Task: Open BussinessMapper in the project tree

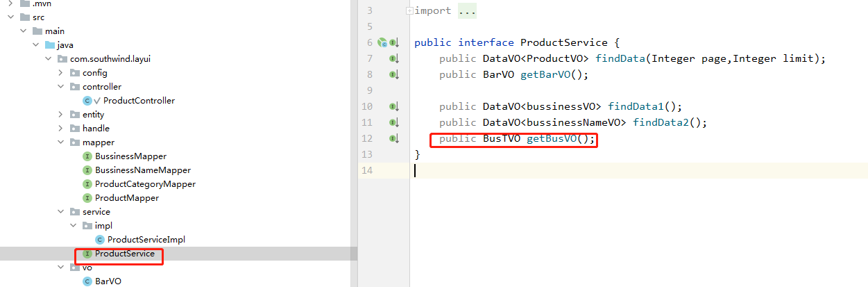Action: (130, 156)
